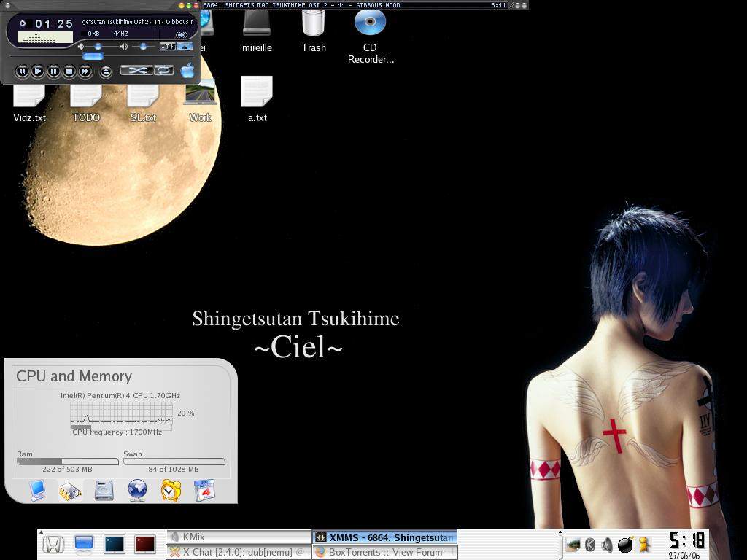Viewport: 747px width, 560px height.
Task: Select the a.txt file on desktop
Action: [257, 93]
